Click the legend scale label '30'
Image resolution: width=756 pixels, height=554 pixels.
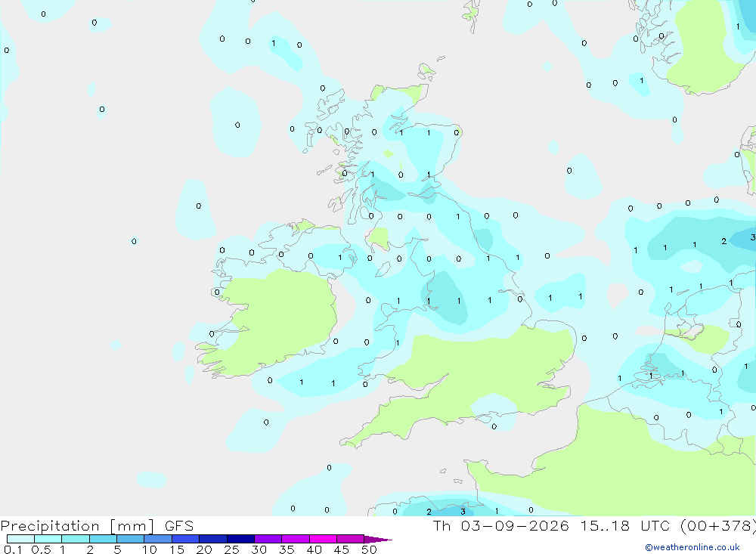click(259, 549)
